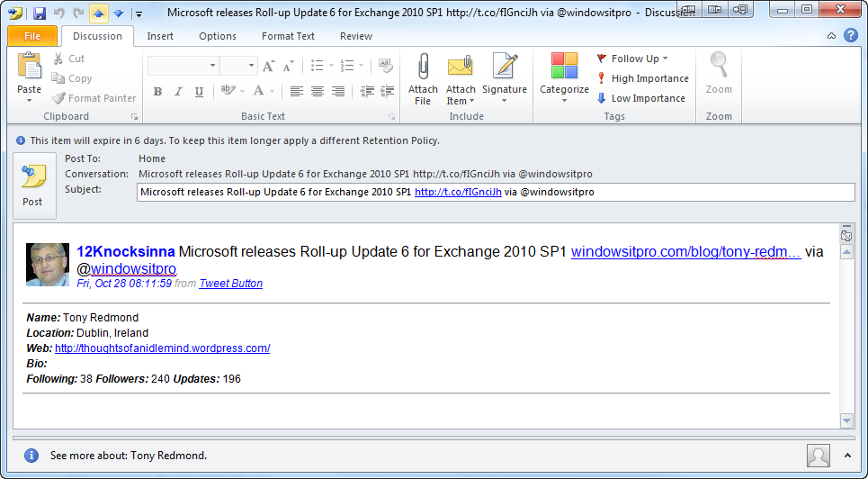Toggle numbered list formatting

tap(347, 66)
